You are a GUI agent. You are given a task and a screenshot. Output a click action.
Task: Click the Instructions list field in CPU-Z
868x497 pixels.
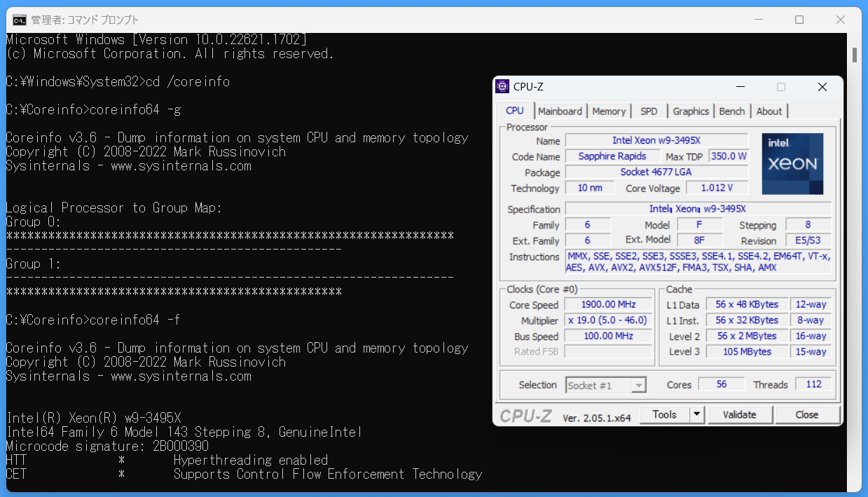[698, 262]
